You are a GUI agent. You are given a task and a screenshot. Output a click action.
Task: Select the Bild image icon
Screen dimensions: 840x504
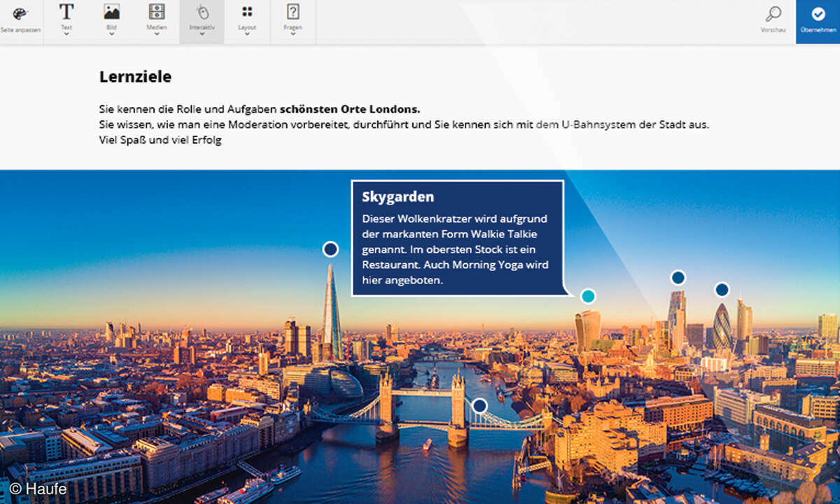[111, 12]
